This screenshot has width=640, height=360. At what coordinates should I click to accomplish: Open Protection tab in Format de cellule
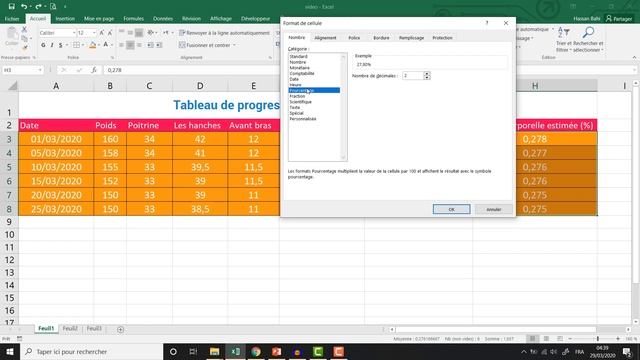point(442,38)
